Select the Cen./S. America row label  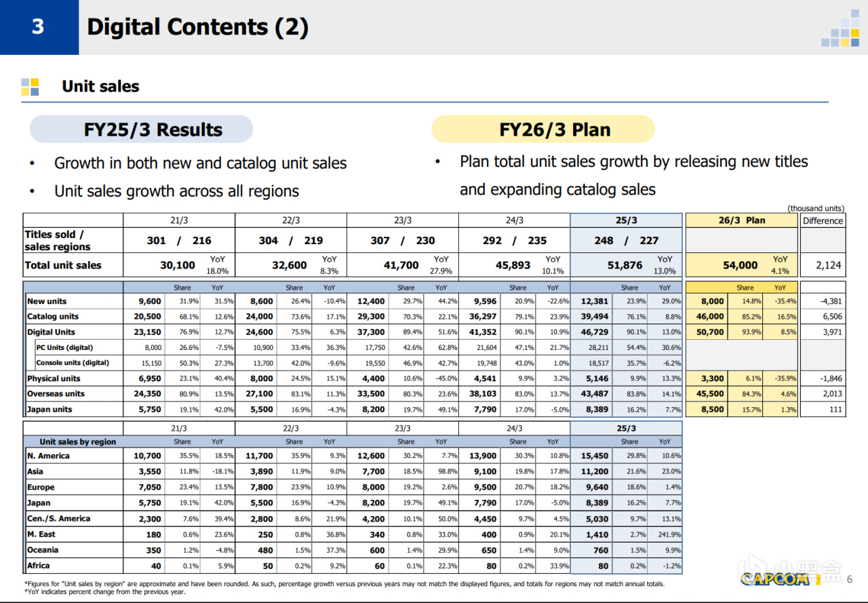(58, 519)
